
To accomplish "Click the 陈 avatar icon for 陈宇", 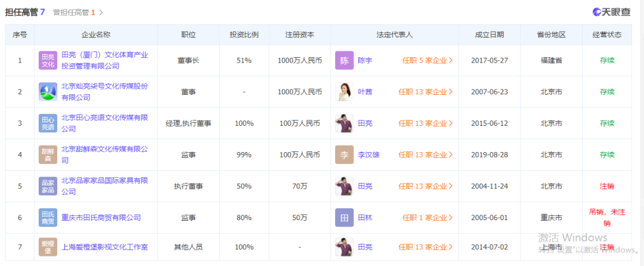I will (344, 60).
